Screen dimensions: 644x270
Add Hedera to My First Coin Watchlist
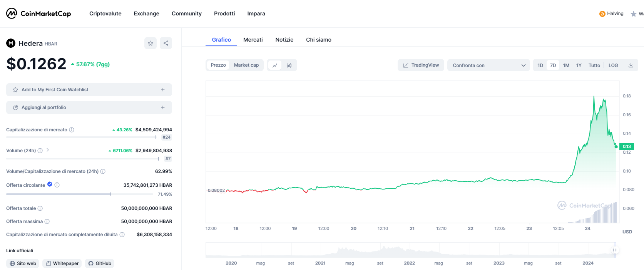point(89,90)
